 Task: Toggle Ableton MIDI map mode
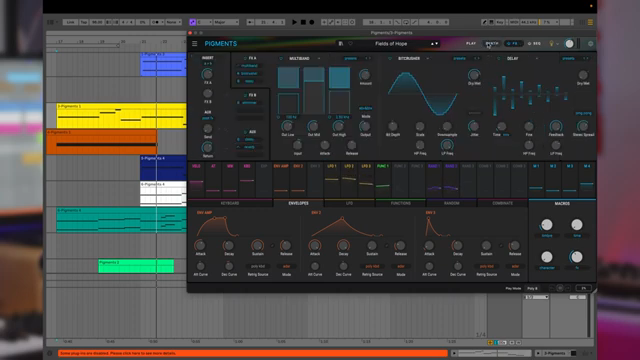pyautogui.click(x=514, y=22)
